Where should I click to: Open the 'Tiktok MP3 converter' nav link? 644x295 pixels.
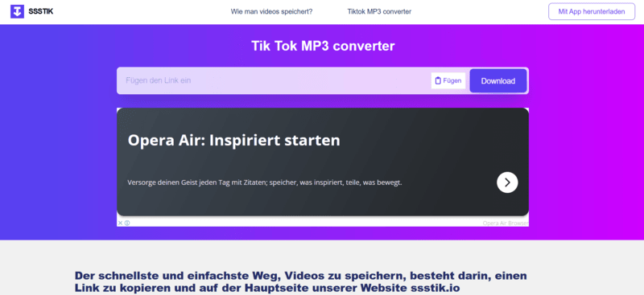[x=379, y=11]
